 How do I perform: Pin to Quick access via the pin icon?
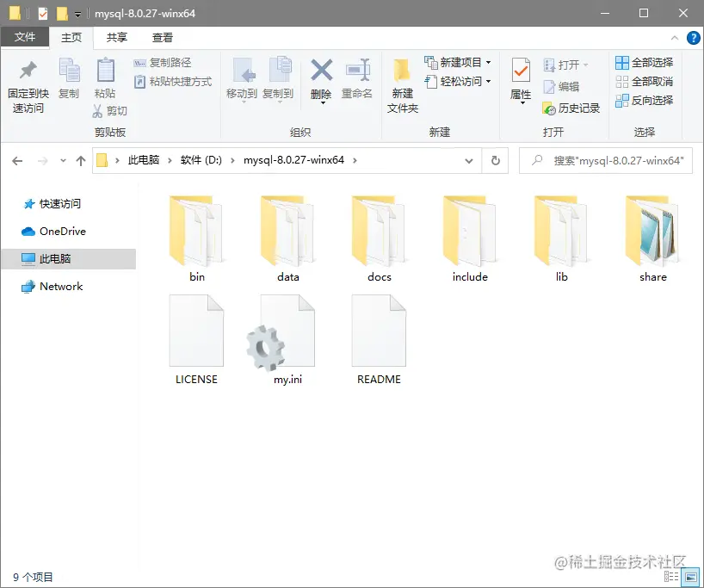click(28, 71)
